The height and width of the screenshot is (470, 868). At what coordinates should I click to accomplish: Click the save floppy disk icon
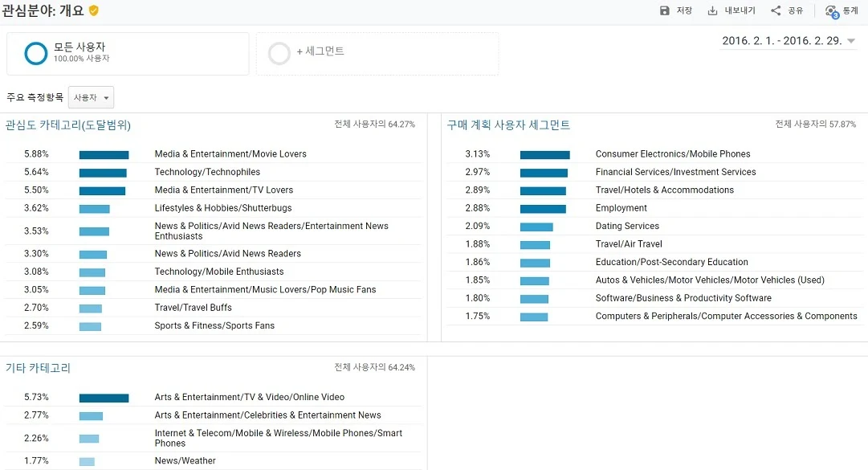coord(664,10)
